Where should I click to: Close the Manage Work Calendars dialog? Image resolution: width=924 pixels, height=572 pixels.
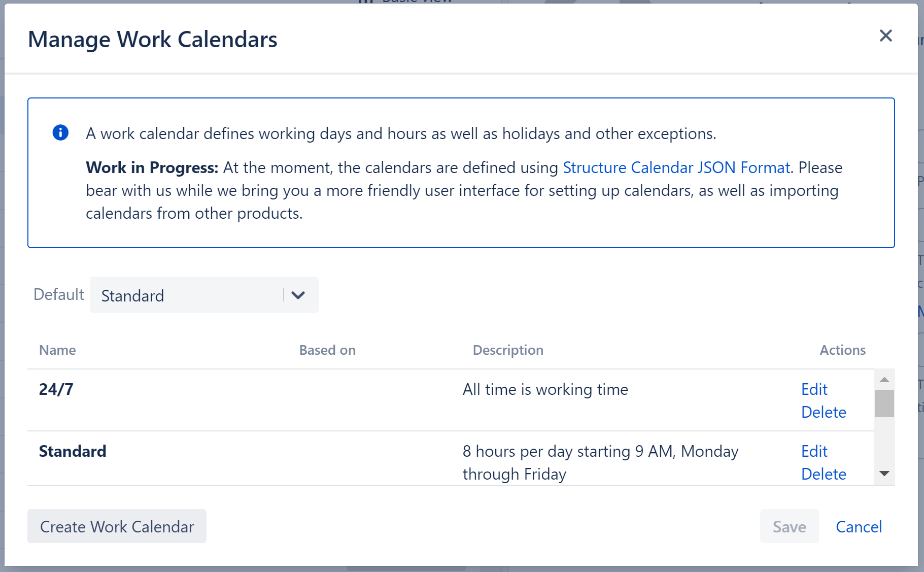click(885, 36)
